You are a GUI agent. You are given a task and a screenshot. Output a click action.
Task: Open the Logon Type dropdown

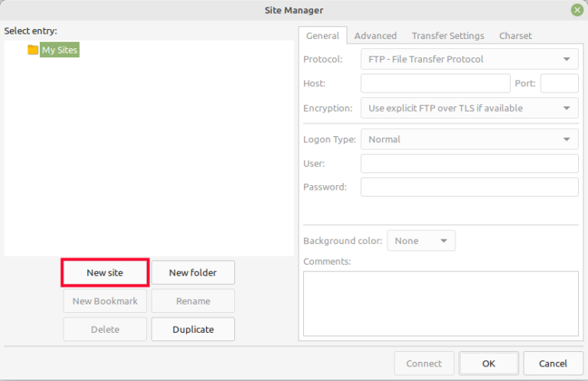(469, 139)
